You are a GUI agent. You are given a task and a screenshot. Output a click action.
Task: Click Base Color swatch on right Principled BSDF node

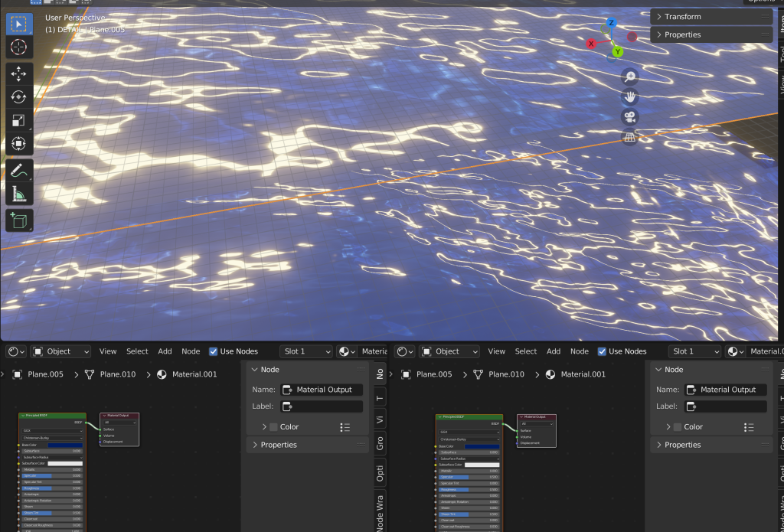pos(482,446)
